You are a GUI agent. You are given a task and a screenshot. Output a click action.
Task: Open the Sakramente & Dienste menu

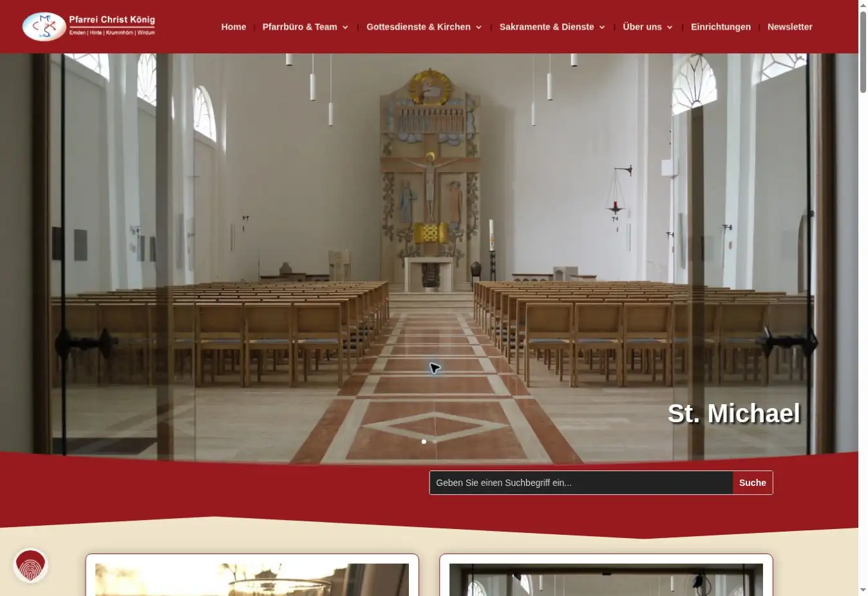point(546,27)
